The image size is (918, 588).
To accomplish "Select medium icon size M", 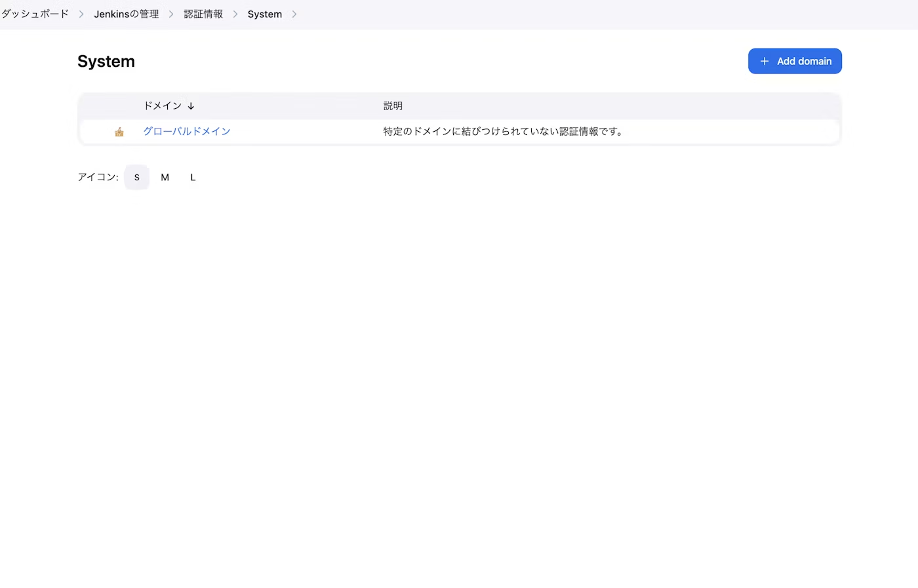I will [165, 177].
